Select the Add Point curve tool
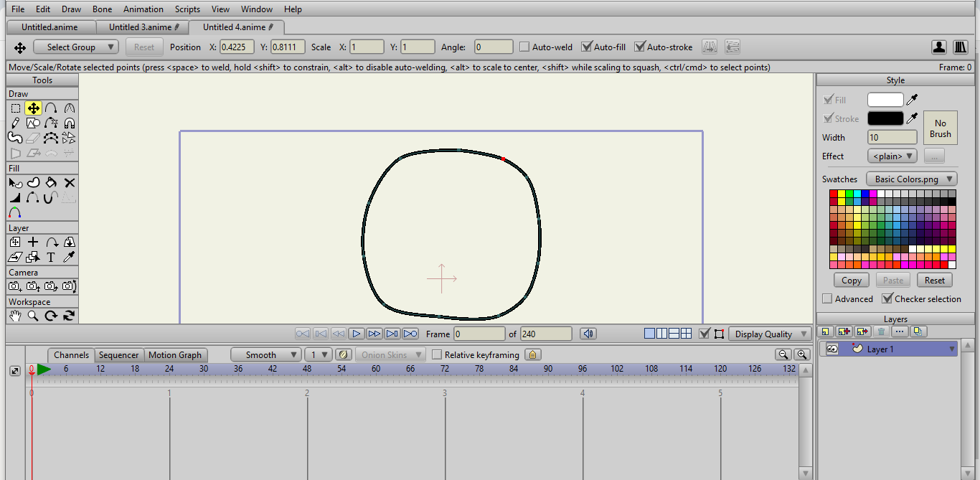The image size is (980, 480). (51, 108)
